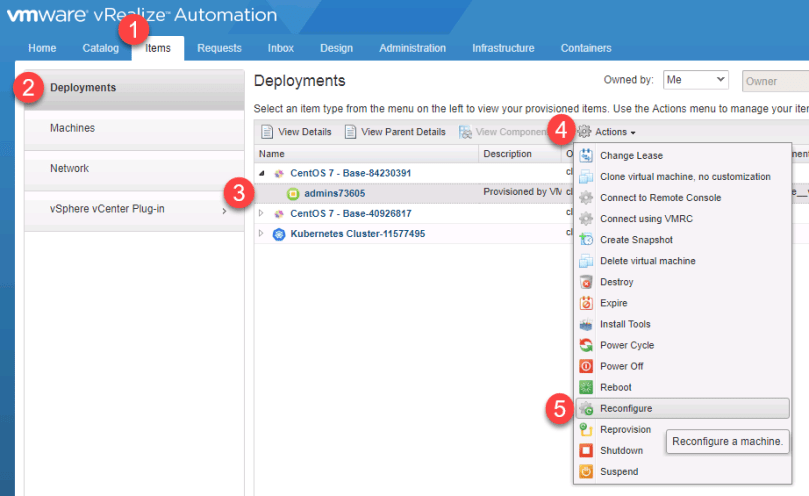Click the Power Cycle icon
Viewport: 809px width, 496px height.
click(587, 345)
